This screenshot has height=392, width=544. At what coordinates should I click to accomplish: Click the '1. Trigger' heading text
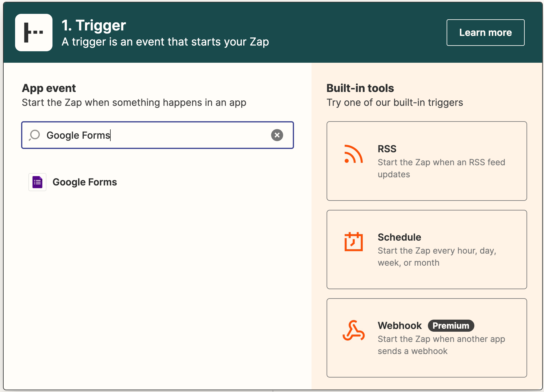[x=94, y=25]
